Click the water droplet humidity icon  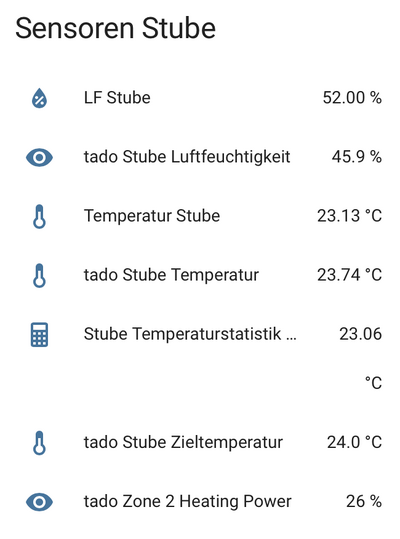tap(40, 98)
